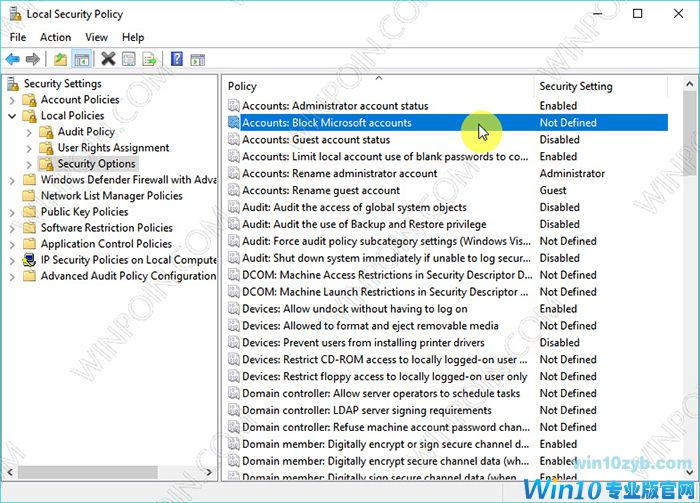Click the Export List toolbar icon
This screenshot has width=700, height=503.
coord(150,60)
